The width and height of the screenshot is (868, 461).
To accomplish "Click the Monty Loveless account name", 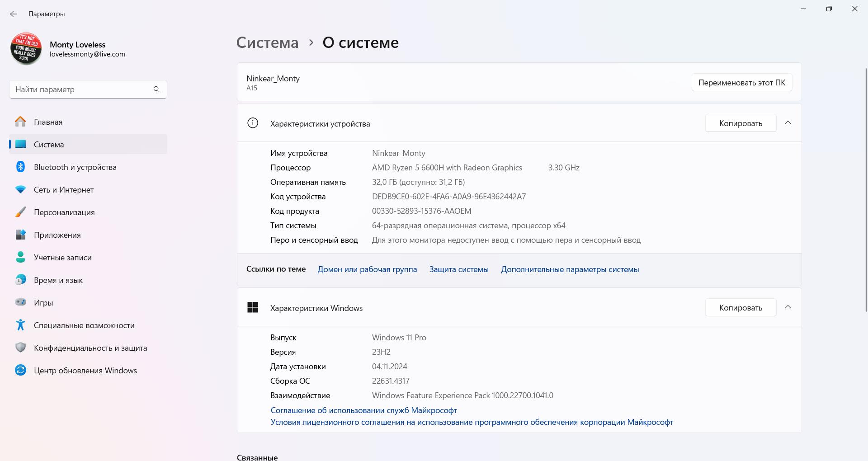I will tap(77, 45).
